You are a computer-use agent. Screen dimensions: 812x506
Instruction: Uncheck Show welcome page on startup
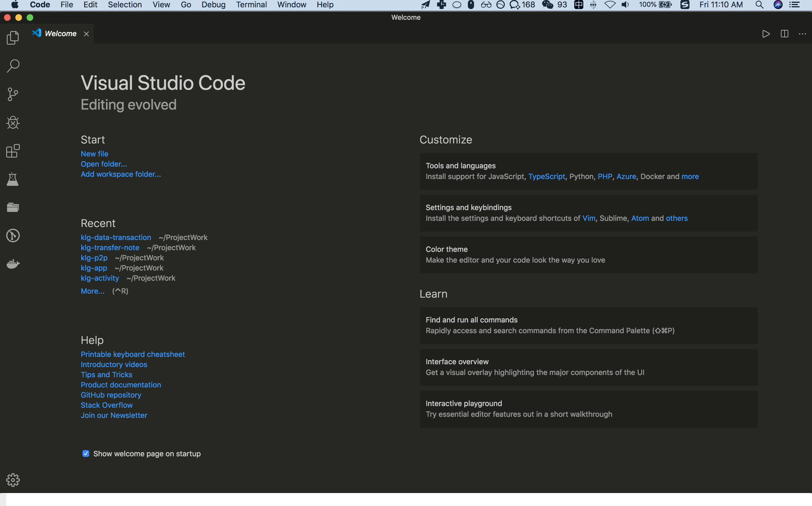(86, 453)
